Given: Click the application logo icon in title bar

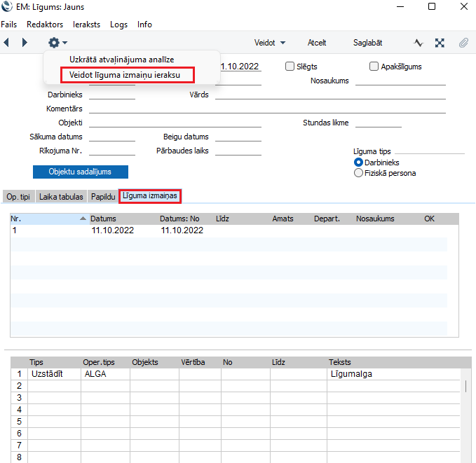Looking at the screenshot, I should [7, 6].
